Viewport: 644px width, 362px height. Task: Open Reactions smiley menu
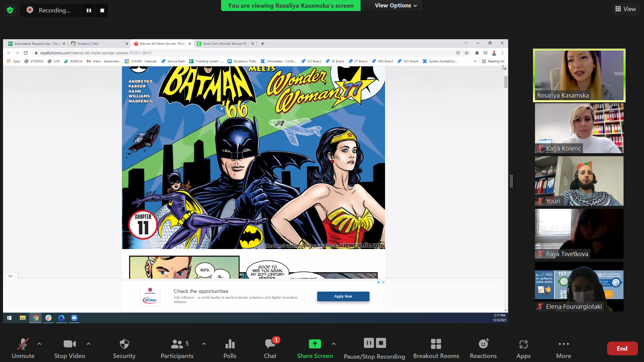(x=483, y=349)
